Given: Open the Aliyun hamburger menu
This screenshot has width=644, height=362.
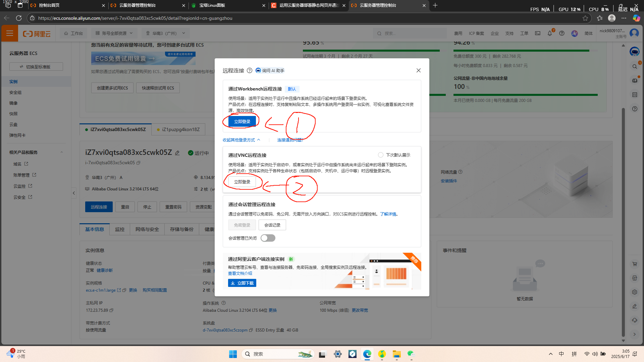Looking at the screenshot, I should coord(10,33).
